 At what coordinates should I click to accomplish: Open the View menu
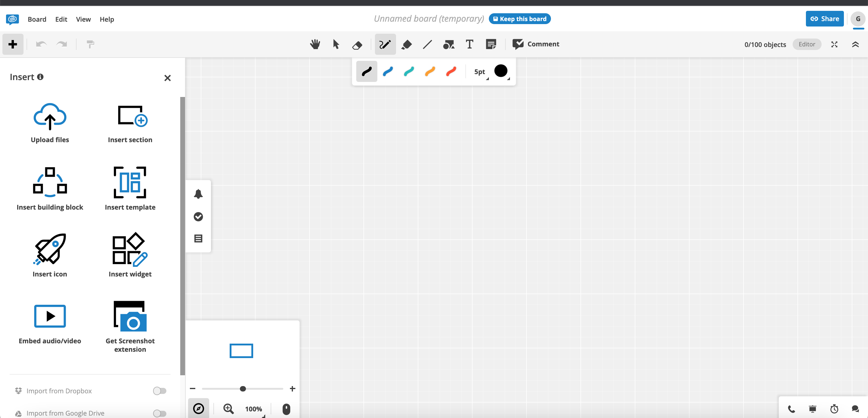83,19
